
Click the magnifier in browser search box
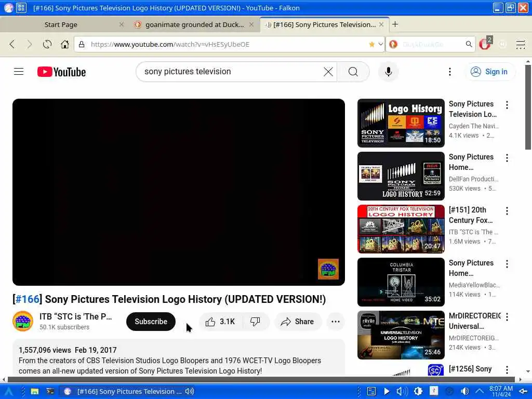(x=469, y=44)
